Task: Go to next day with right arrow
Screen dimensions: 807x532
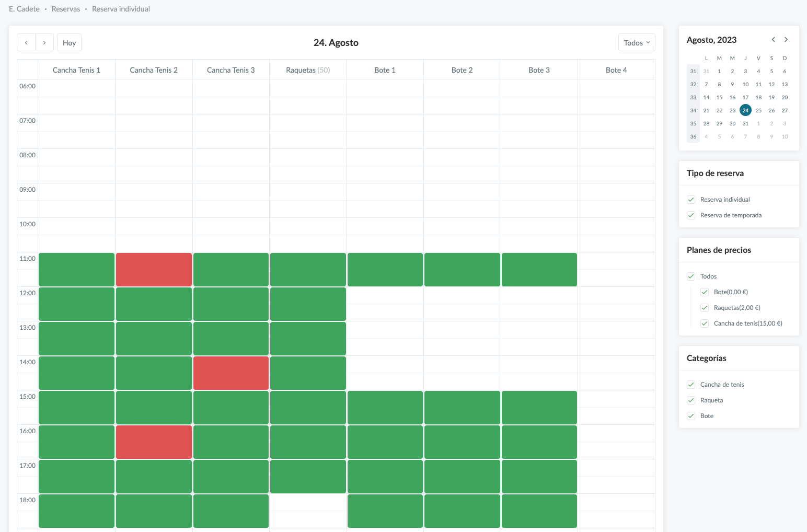Action: (x=44, y=43)
